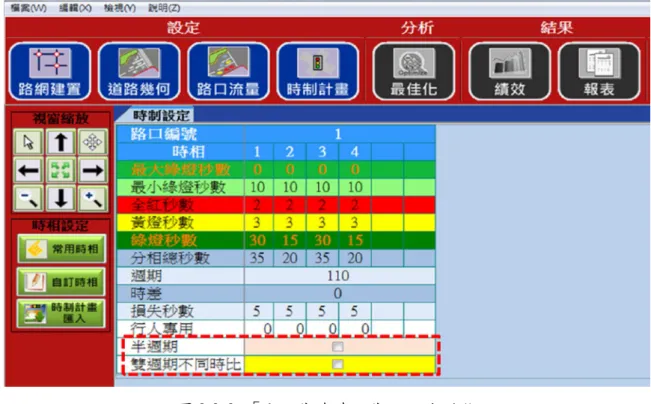The image size is (651, 404).
Task: Open the 說明(Z) menu
Action: (x=164, y=8)
